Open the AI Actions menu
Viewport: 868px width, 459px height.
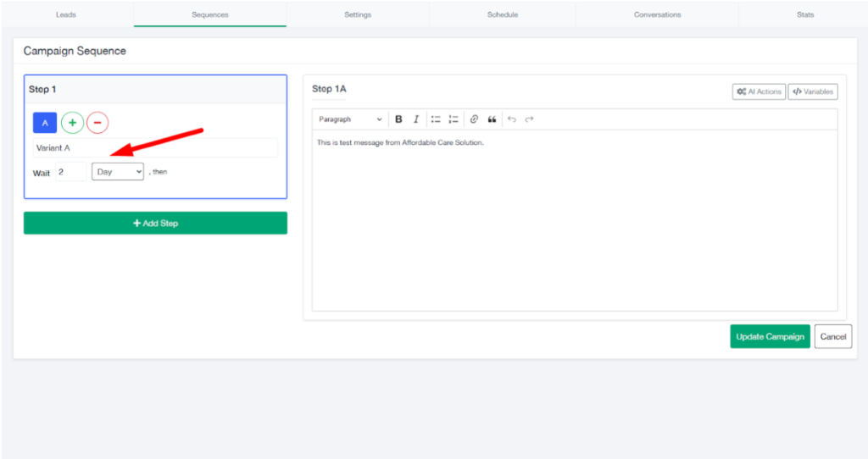point(759,91)
